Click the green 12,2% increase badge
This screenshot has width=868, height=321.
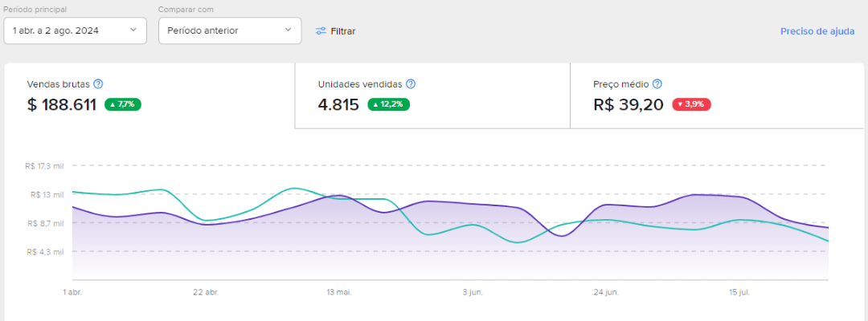pos(389,104)
